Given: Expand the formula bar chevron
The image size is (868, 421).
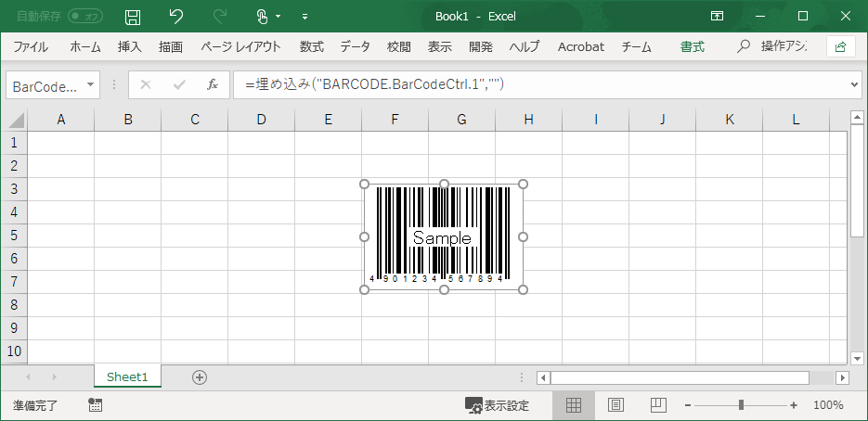Looking at the screenshot, I should [x=854, y=84].
